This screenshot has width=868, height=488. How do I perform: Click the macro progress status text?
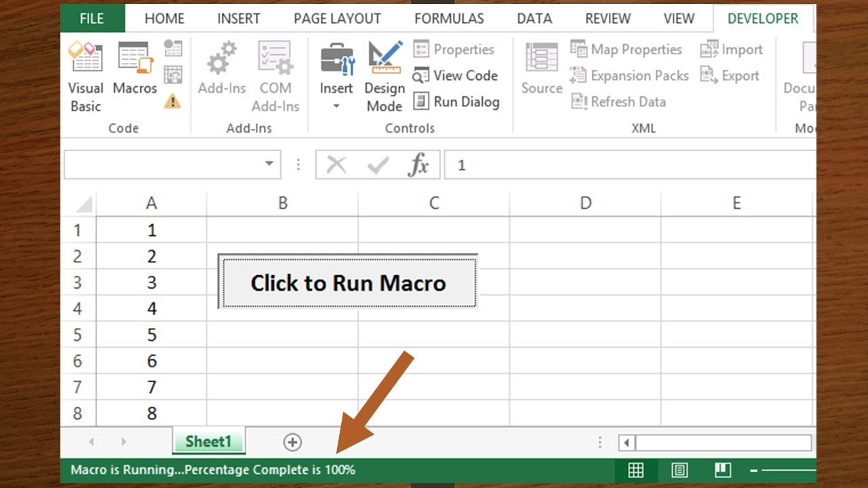[213, 469]
